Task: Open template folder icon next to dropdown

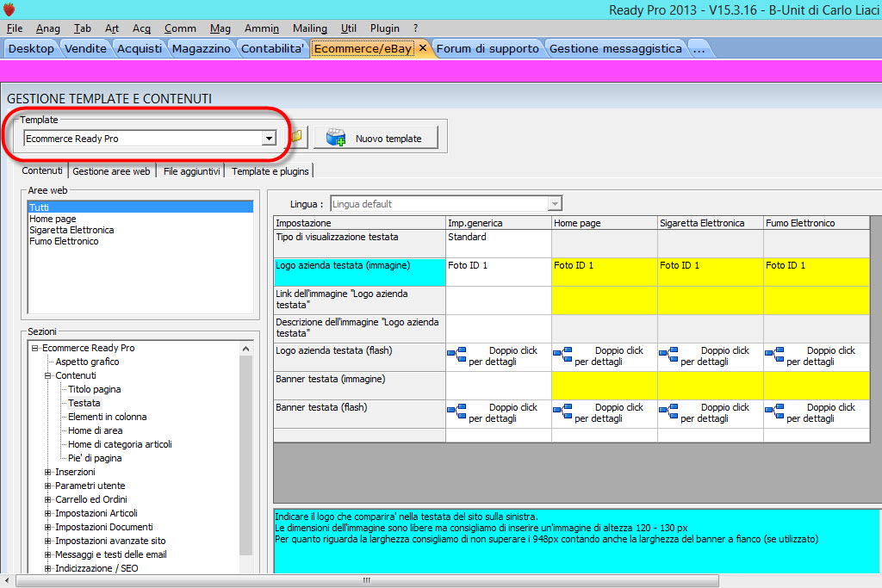Action: pyautogui.click(x=296, y=137)
